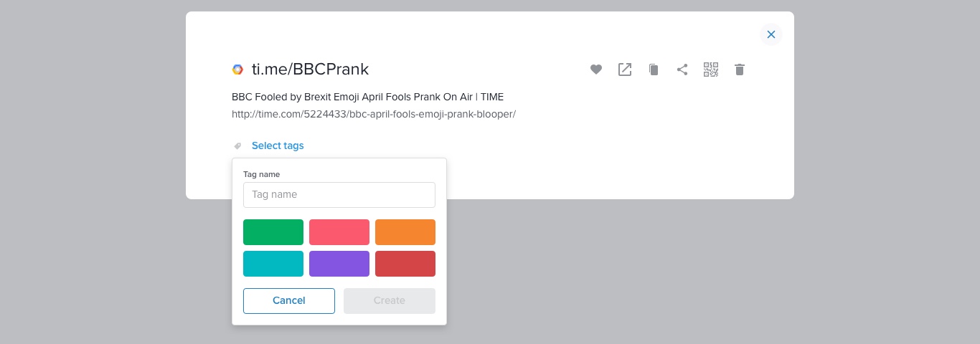The height and width of the screenshot is (344, 980).
Task: Copy the short link to the clipboard
Action: point(654,70)
